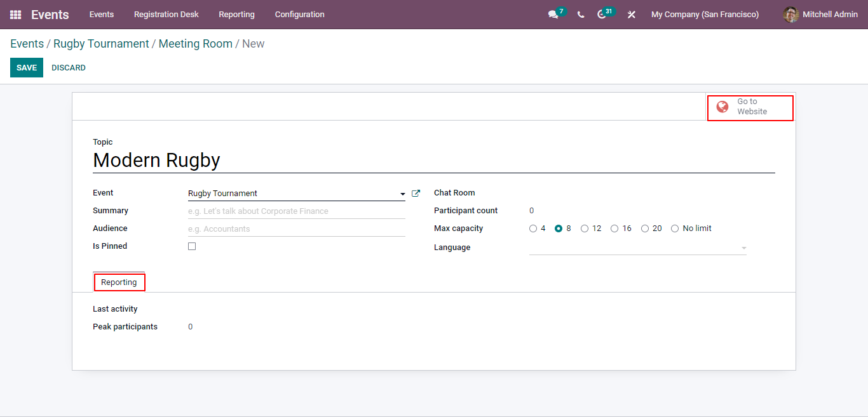Viewport: 868px width, 417px height.
Task: Discard the record changes
Action: coord(69,68)
